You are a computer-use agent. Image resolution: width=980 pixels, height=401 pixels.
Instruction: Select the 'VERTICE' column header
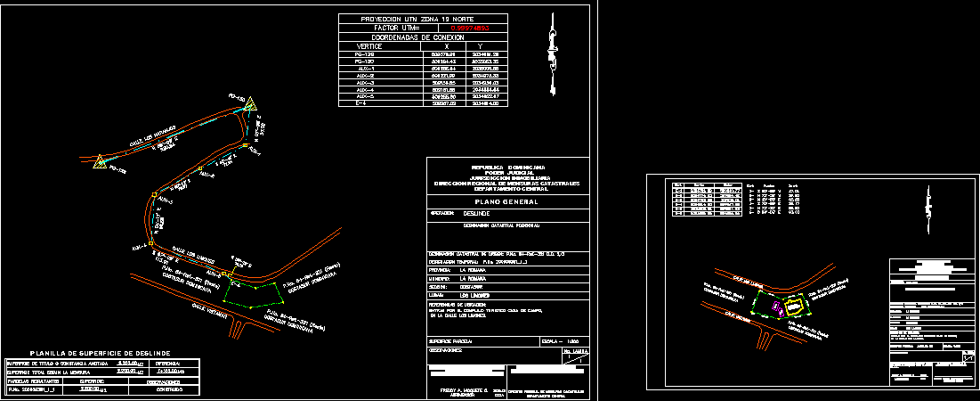point(369,46)
